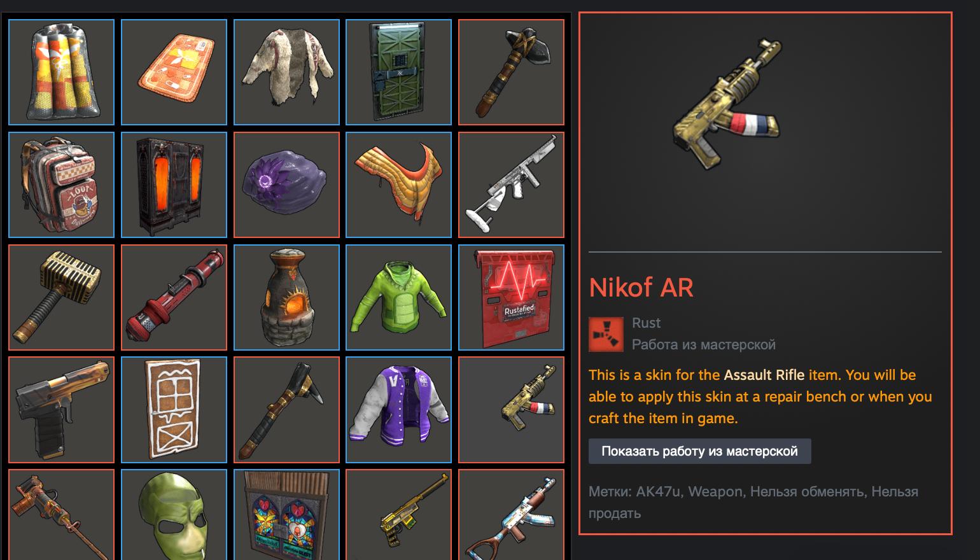This screenshot has width=980, height=560.
Task: Select the Loot backpack item
Action: point(61,185)
